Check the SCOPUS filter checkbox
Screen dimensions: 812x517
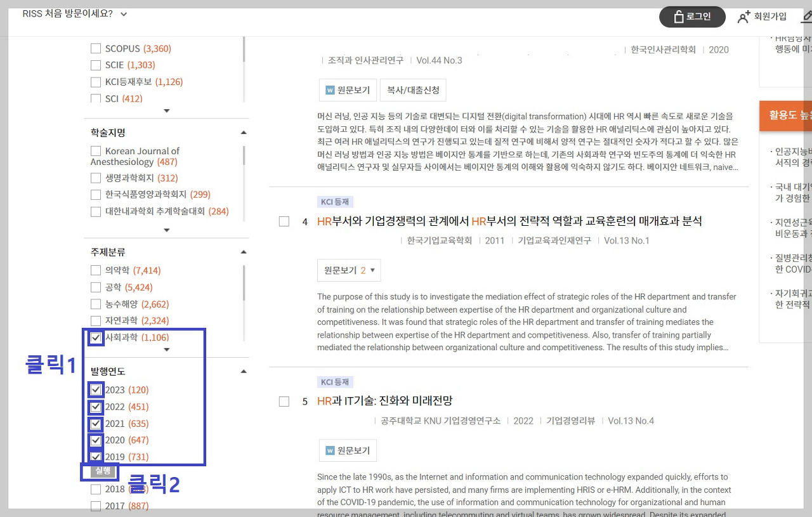tap(96, 48)
